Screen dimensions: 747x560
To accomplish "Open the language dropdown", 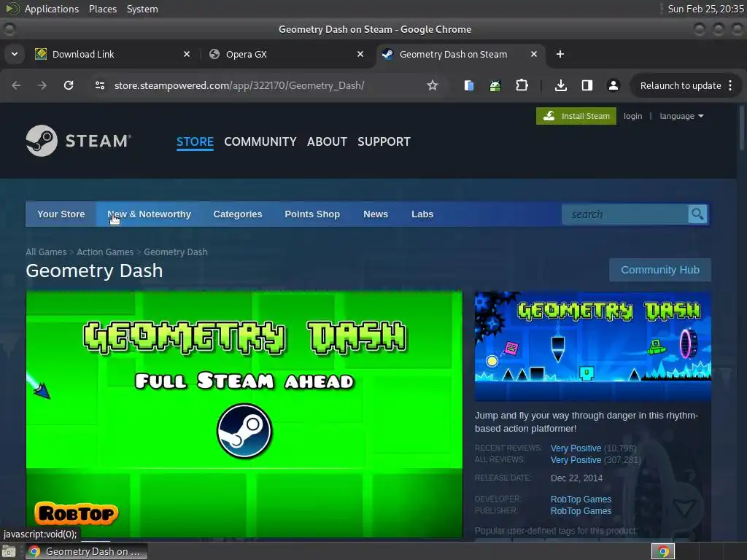I will pyautogui.click(x=681, y=116).
